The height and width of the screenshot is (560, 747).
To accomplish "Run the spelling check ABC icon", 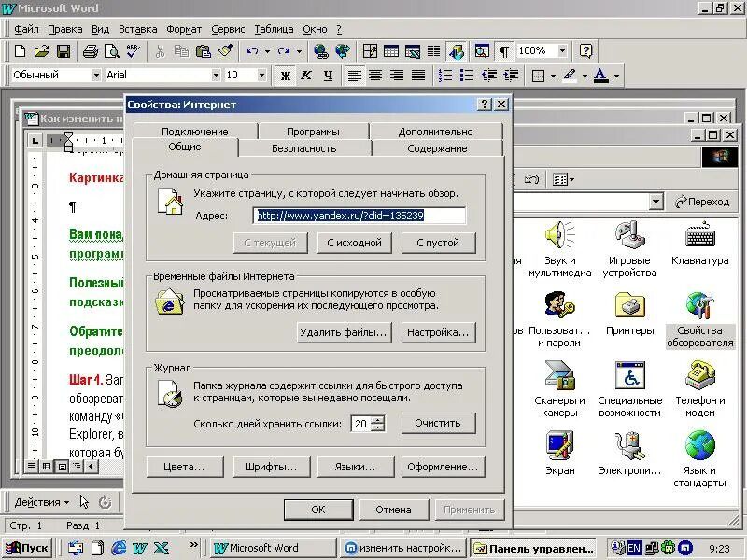I will pos(133,51).
